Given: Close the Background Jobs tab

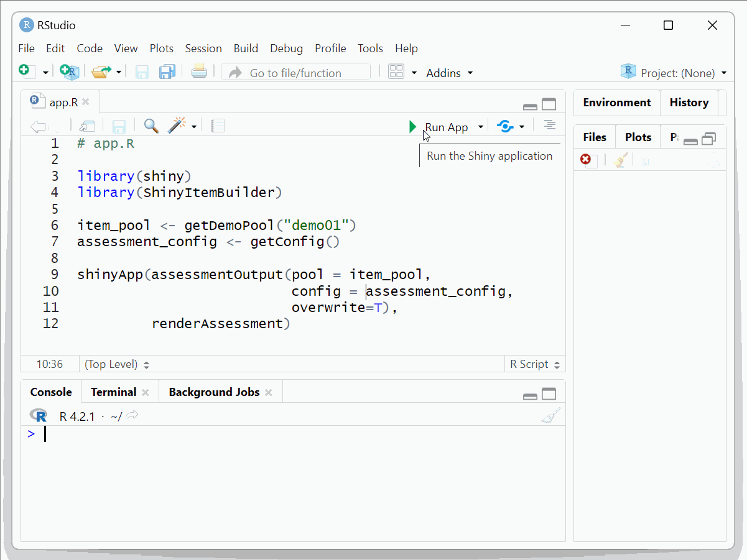Looking at the screenshot, I should click(269, 392).
